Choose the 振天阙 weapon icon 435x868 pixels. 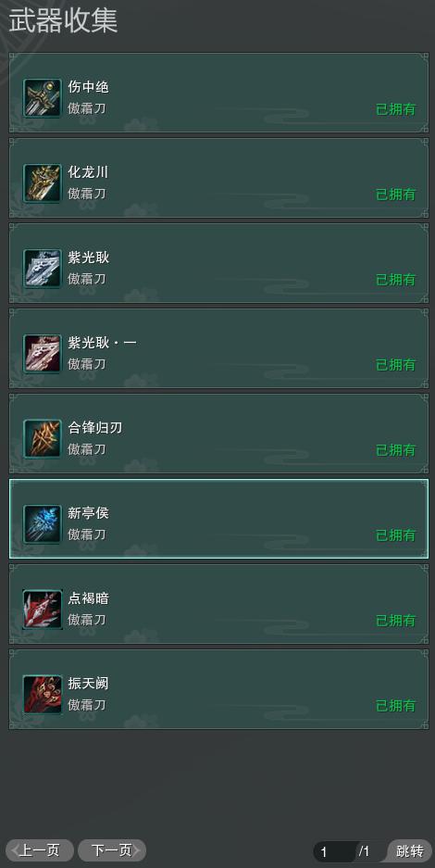click(x=43, y=695)
